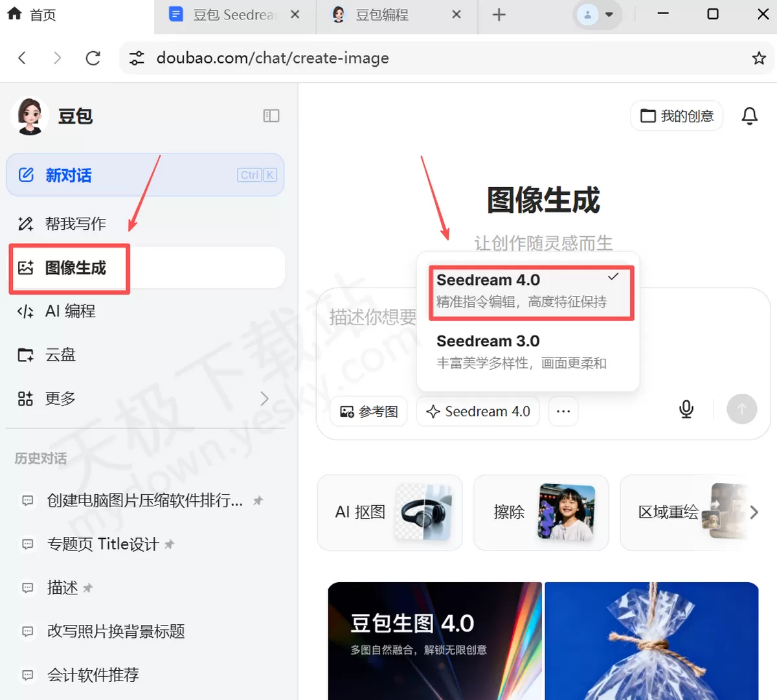Viewport: 777px width, 700px height.
Task: Open AI 编程 in sidebar
Action: [x=145, y=311]
